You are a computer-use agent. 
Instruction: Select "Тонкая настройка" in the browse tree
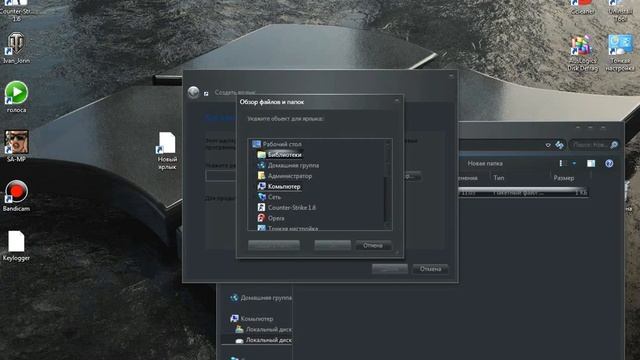(287, 228)
